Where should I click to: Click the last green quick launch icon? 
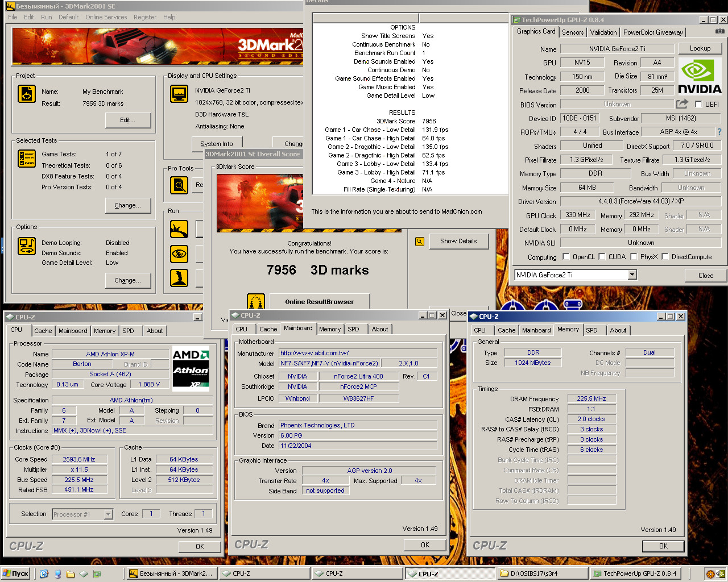click(97, 573)
